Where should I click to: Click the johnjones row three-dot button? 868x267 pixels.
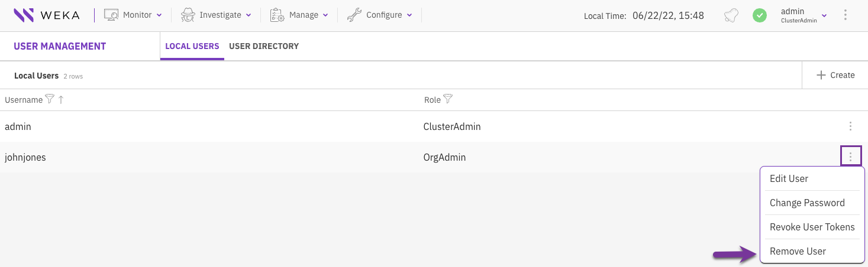coord(850,157)
